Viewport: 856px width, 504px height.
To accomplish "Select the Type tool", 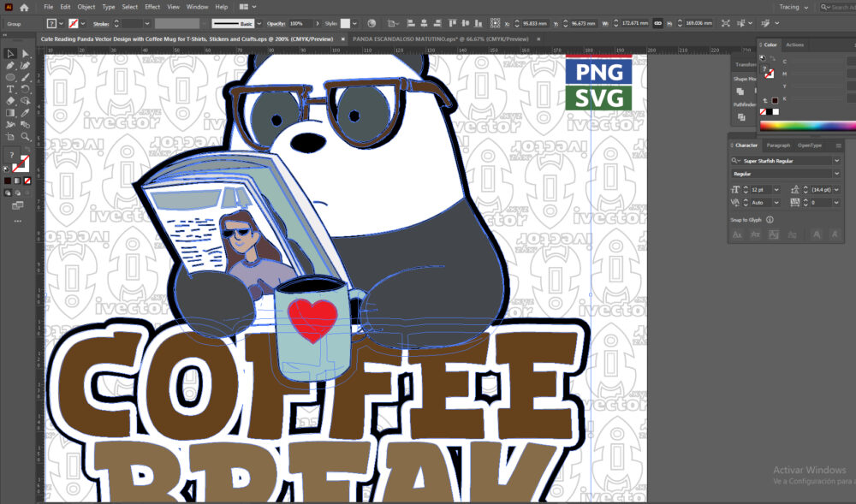I will (x=9, y=89).
